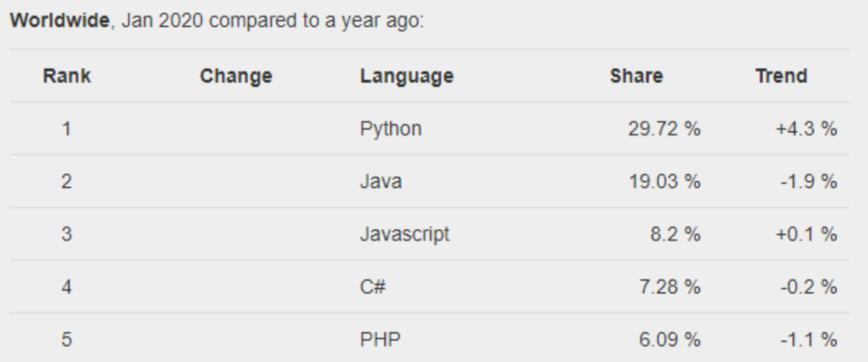Select the Java language cell

click(x=381, y=182)
